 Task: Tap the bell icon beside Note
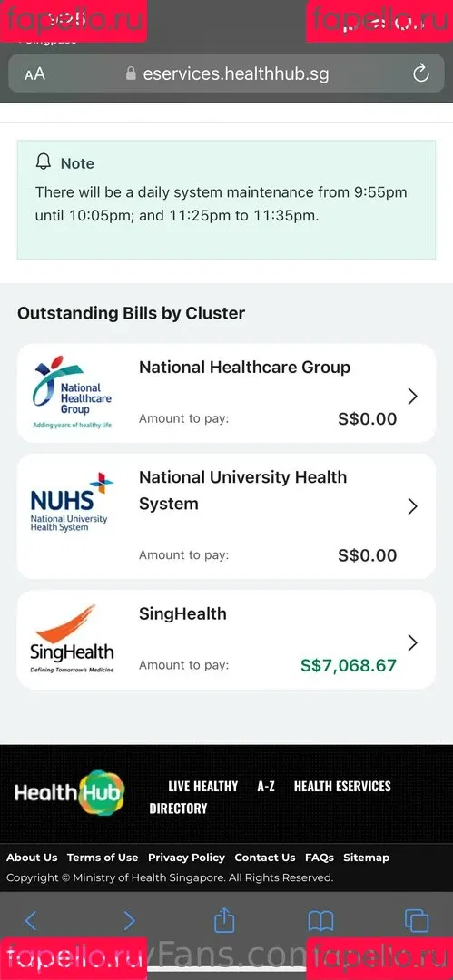[44, 162]
